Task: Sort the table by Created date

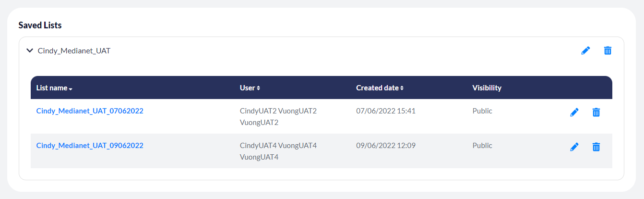Action: tap(380, 88)
